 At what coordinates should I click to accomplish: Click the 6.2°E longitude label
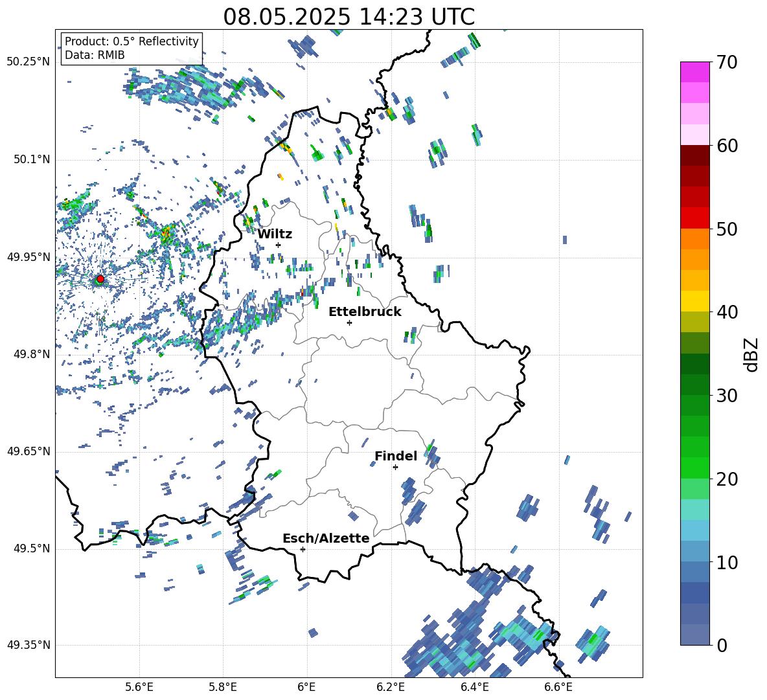coord(391,687)
